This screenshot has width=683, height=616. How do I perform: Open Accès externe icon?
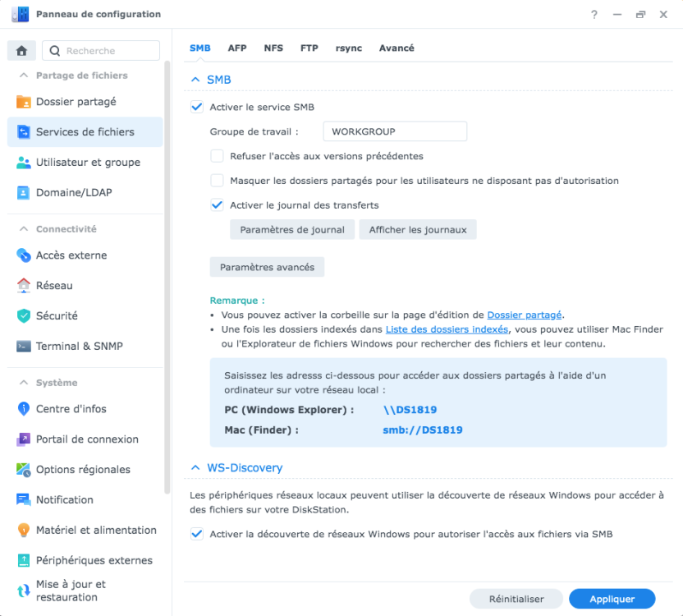[x=24, y=255]
